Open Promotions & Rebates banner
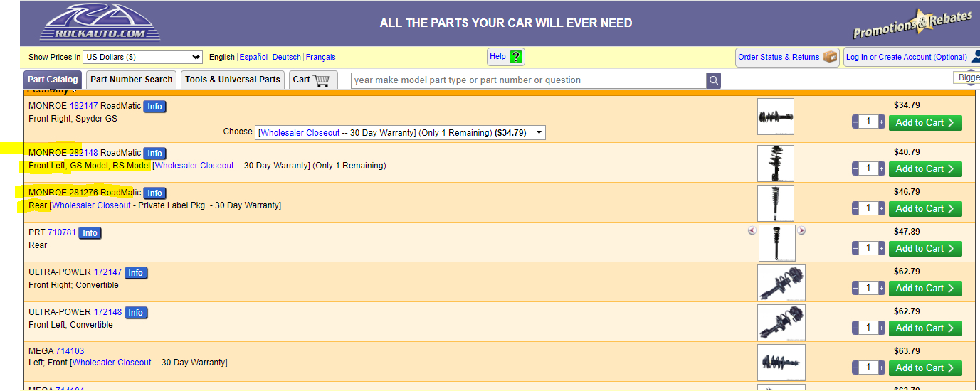Image resolution: width=980 pixels, height=391 pixels. coord(914,25)
